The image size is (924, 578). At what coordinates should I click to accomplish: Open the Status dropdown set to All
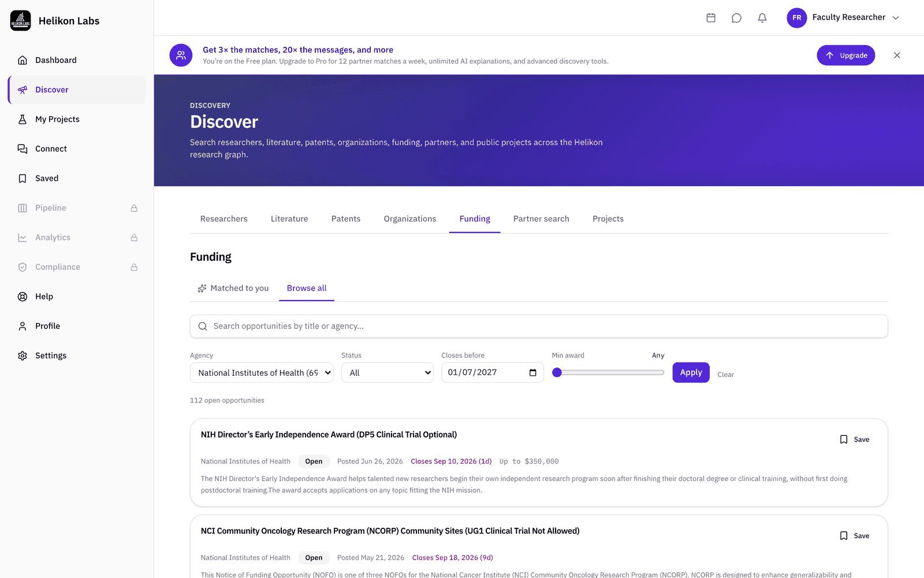[x=388, y=373]
